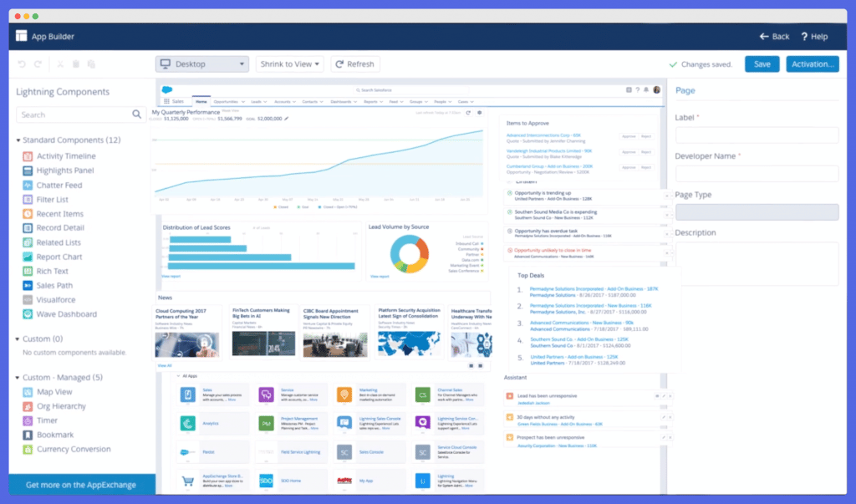Click the App Builder logo icon
Viewport: 856px width, 504px height.
coord(21,36)
